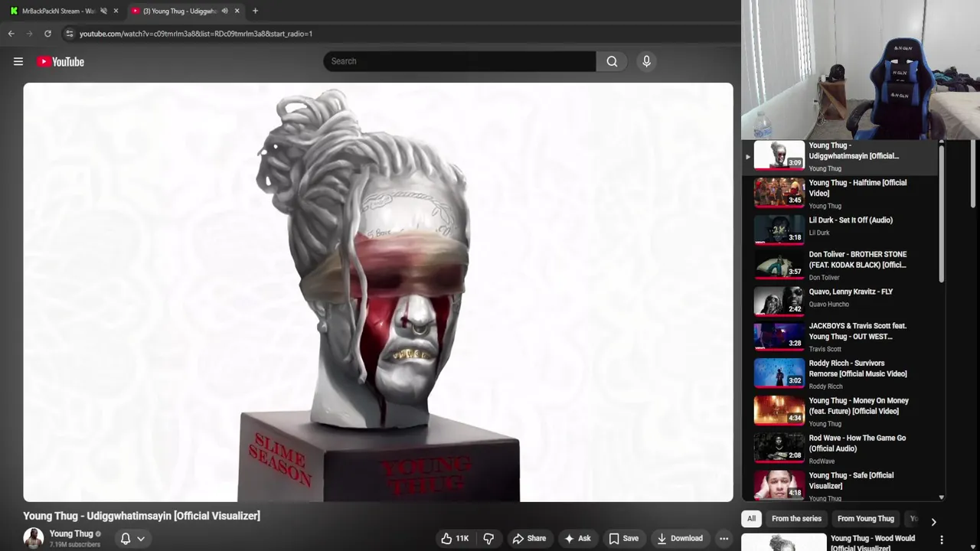Open the Young Thug channel name link
The height and width of the screenshot is (551, 980).
coord(71,533)
